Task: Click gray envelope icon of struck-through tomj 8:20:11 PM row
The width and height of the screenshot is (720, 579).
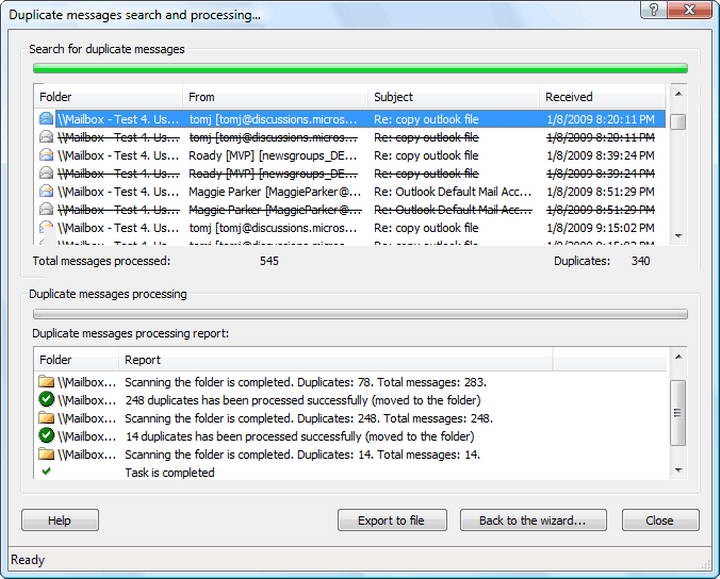Action: click(x=46, y=137)
